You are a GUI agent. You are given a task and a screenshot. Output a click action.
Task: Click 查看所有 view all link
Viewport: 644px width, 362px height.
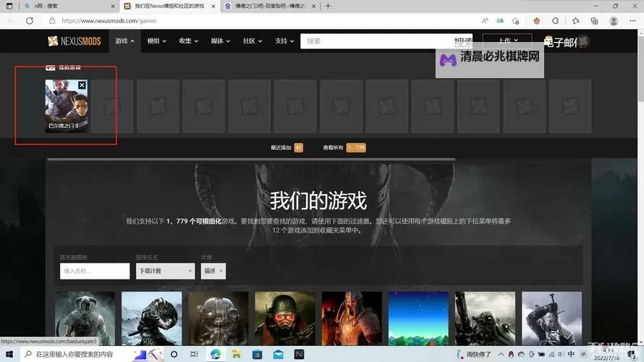(344, 148)
